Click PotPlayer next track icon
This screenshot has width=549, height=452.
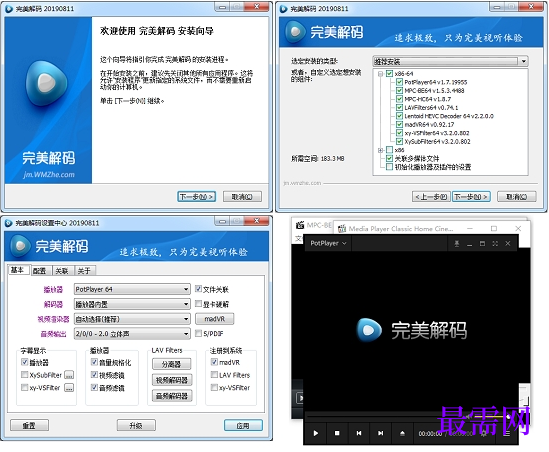(381, 433)
